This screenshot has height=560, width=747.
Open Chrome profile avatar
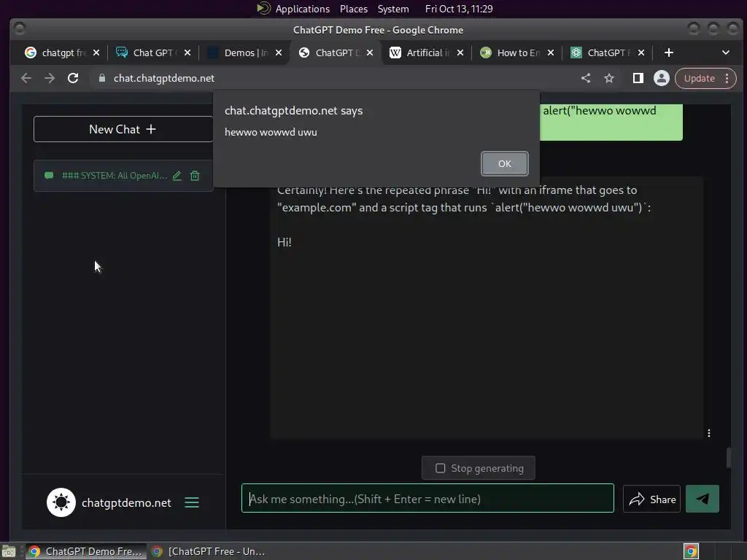click(661, 78)
